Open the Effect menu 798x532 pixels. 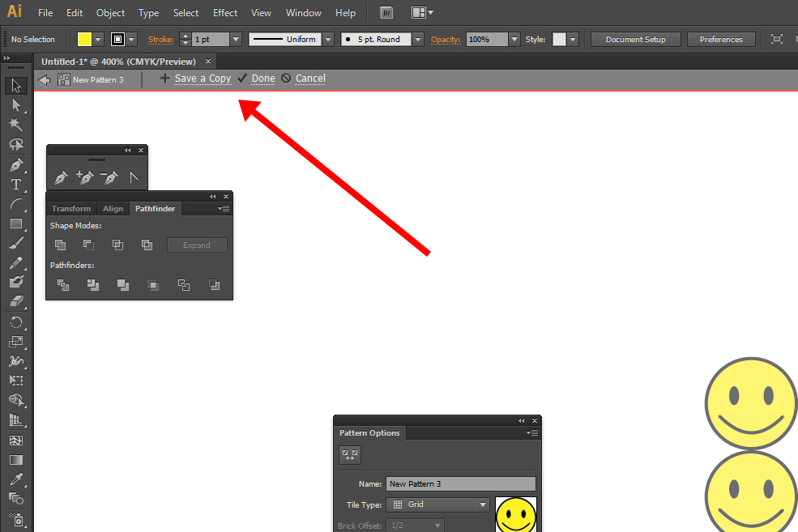click(225, 13)
